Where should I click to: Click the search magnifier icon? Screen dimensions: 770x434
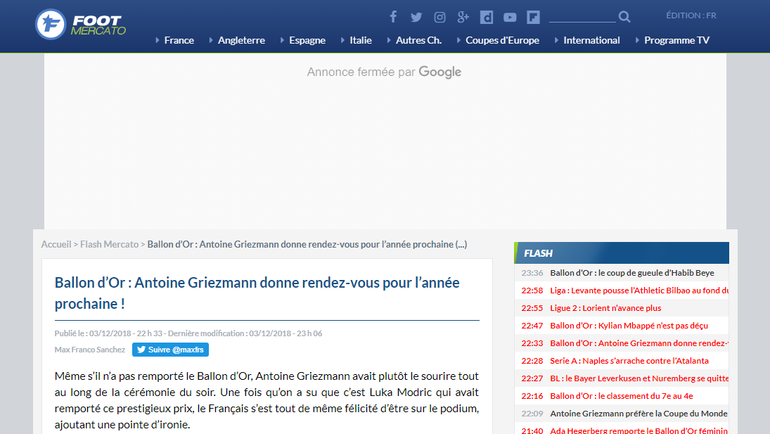tap(624, 17)
